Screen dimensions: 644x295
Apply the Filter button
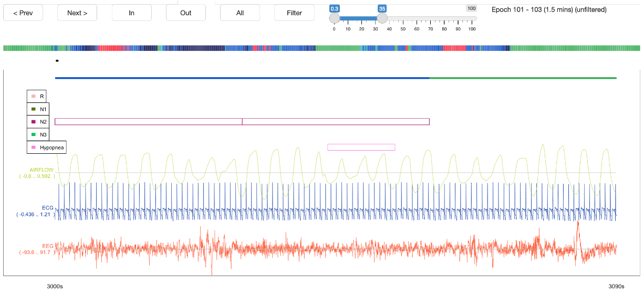pyautogui.click(x=294, y=13)
